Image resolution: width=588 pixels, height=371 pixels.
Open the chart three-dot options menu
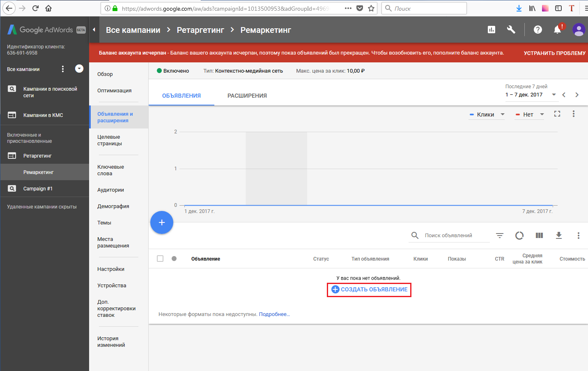click(574, 114)
